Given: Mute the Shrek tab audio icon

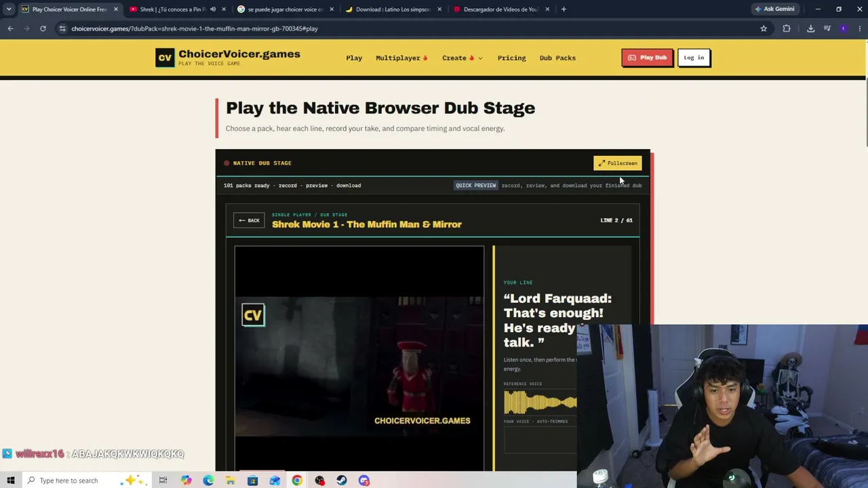Looking at the screenshot, I should pos(213,9).
